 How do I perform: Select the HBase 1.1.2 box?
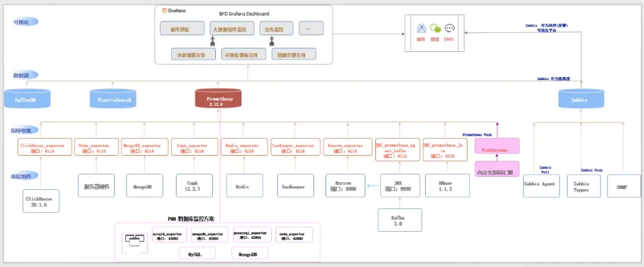coord(447,186)
